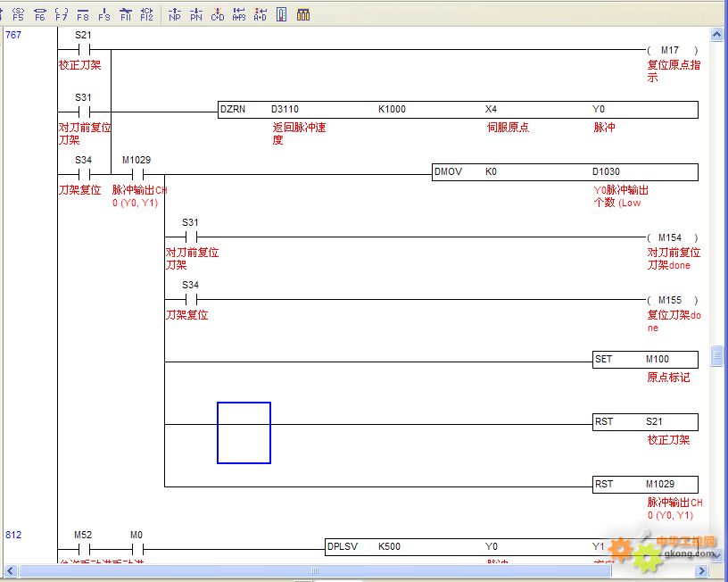This screenshot has width=728, height=582.
Task: Click the RST instruction for M1029
Action: pos(604,484)
